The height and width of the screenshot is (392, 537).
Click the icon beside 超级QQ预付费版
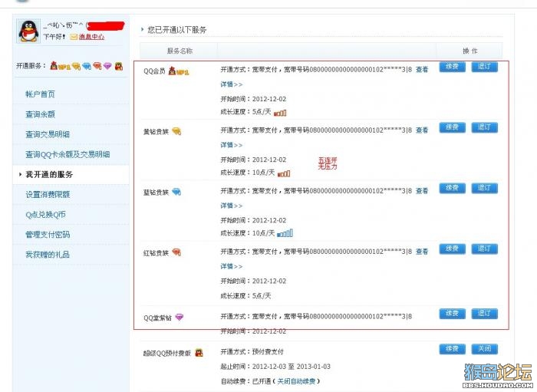(x=199, y=353)
